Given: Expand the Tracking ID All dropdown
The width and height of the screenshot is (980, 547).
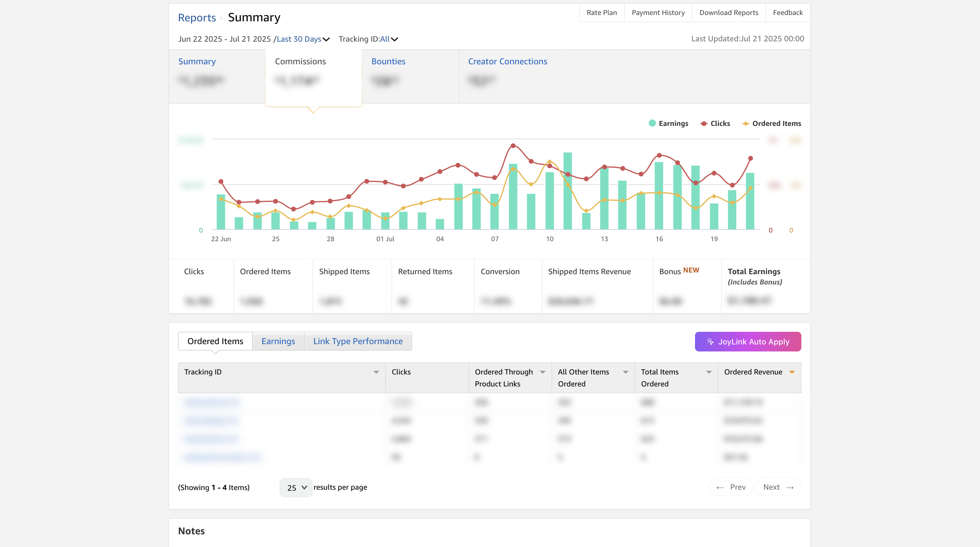Looking at the screenshot, I should [x=389, y=39].
